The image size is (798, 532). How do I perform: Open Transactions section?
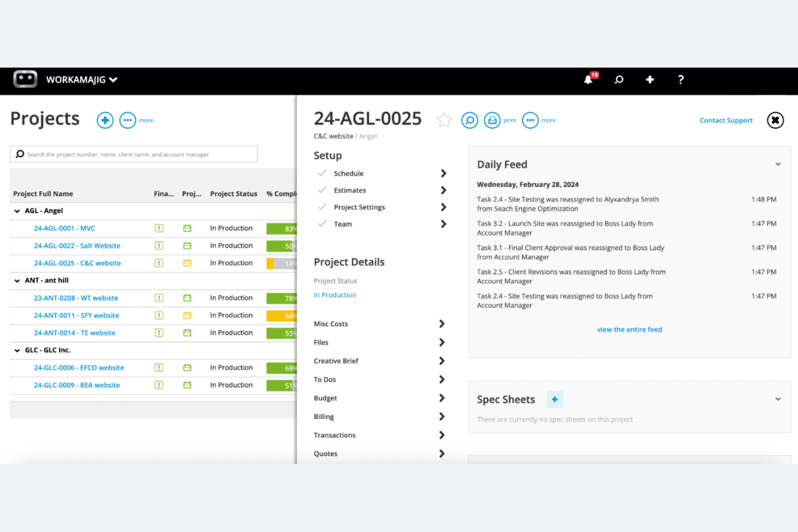pos(380,436)
